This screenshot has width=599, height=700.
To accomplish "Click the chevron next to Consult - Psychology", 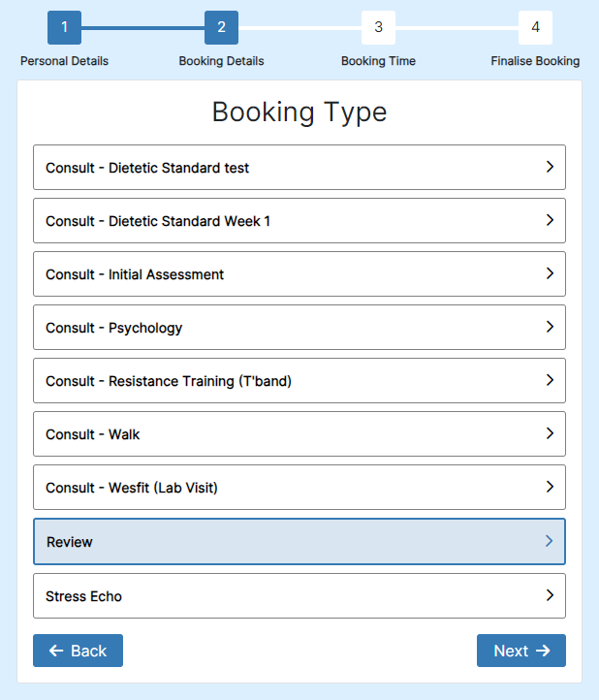I will pos(550,327).
